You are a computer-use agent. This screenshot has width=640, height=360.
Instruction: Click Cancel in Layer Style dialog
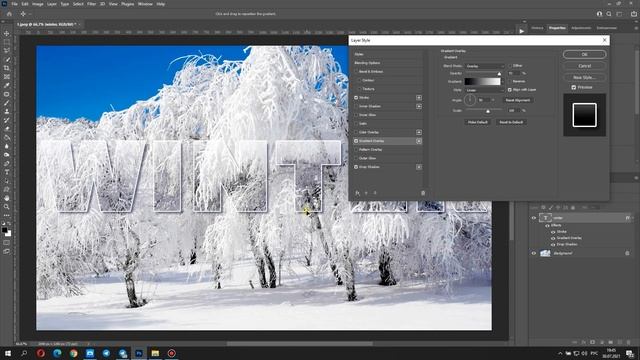click(x=584, y=66)
